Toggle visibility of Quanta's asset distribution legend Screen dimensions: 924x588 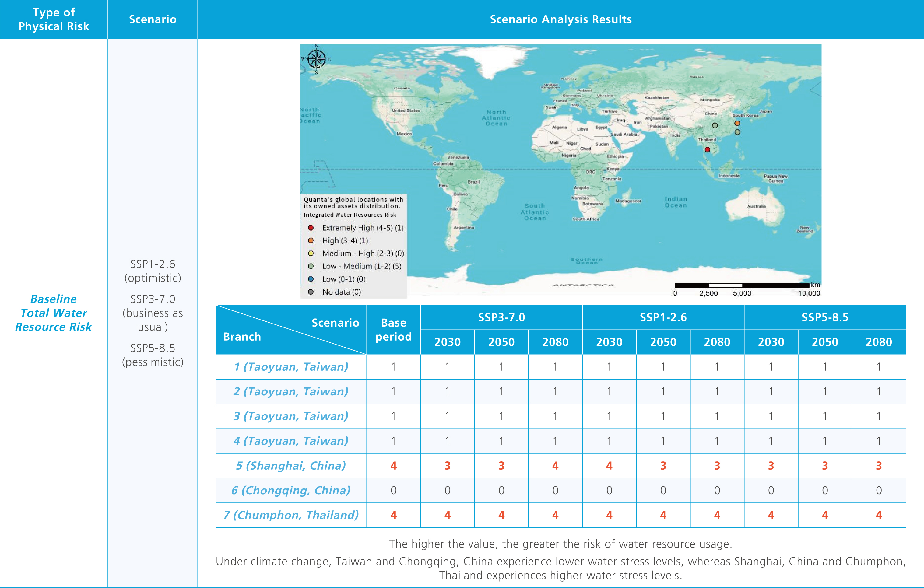[x=352, y=202]
